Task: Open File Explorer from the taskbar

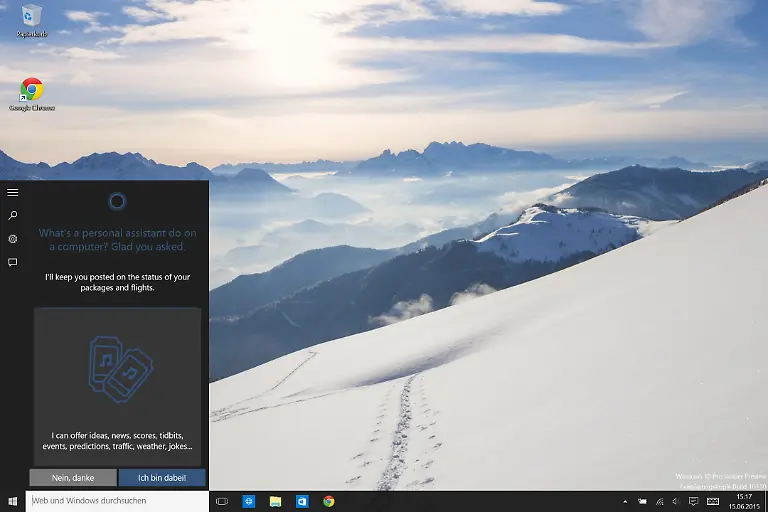Action: coord(275,501)
